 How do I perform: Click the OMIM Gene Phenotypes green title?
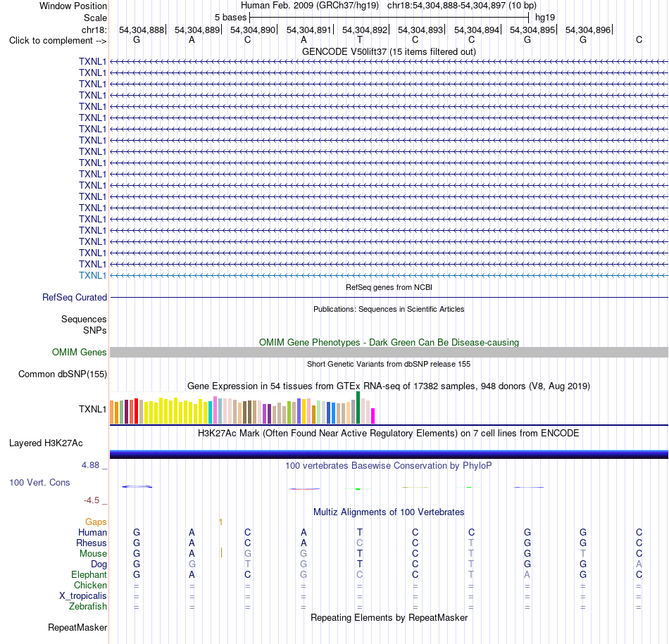[389, 343]
